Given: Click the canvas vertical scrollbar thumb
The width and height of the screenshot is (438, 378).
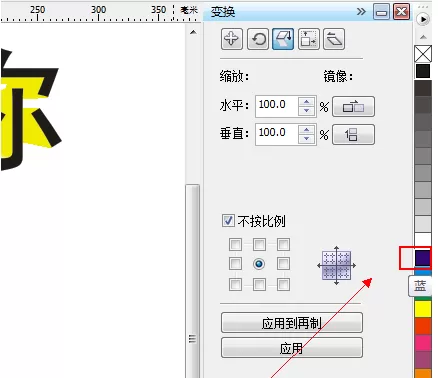Looking at the screenshot, I should click(193, 281).
